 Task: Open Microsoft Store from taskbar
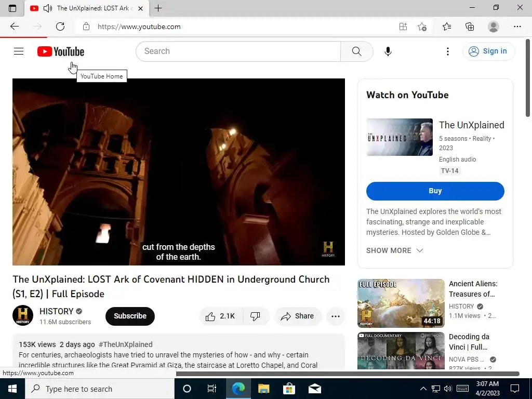[x=289, y=389]
